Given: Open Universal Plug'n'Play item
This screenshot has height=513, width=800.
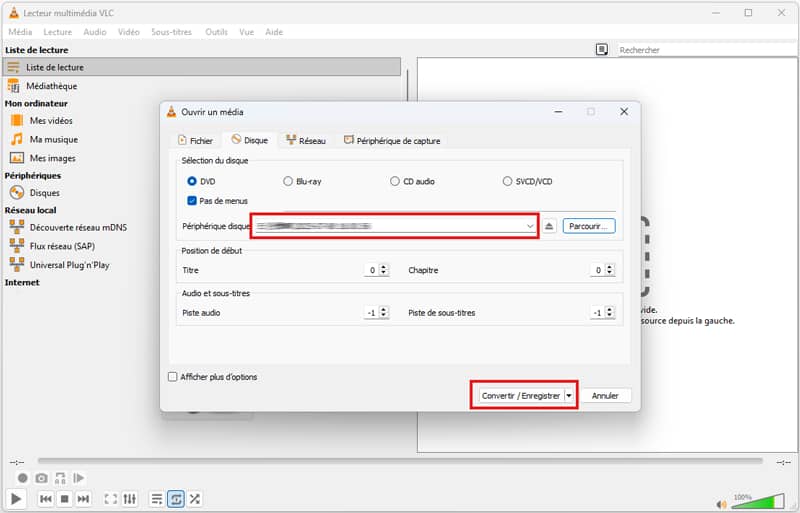Looking at the screenshot, I should click(69, 265).
